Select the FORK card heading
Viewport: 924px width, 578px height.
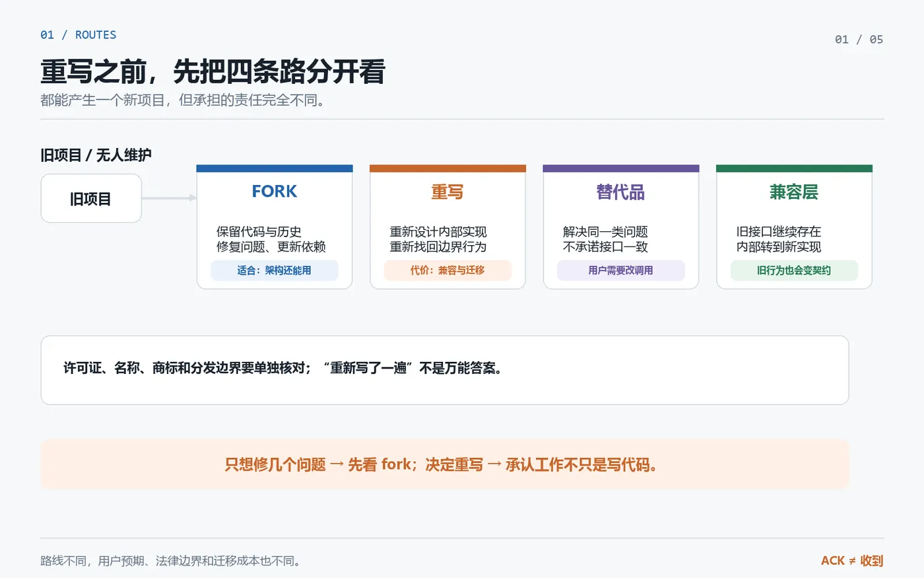click(x=275, y=192)
